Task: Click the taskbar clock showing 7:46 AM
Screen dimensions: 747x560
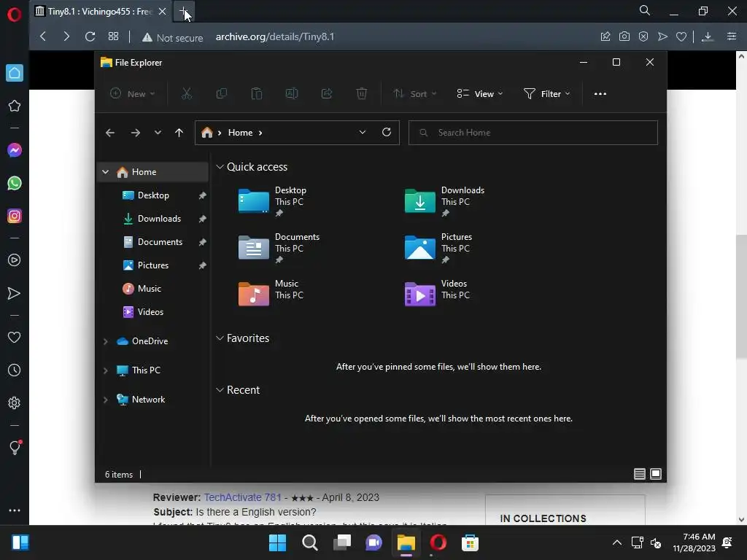Action: point(694,542)
